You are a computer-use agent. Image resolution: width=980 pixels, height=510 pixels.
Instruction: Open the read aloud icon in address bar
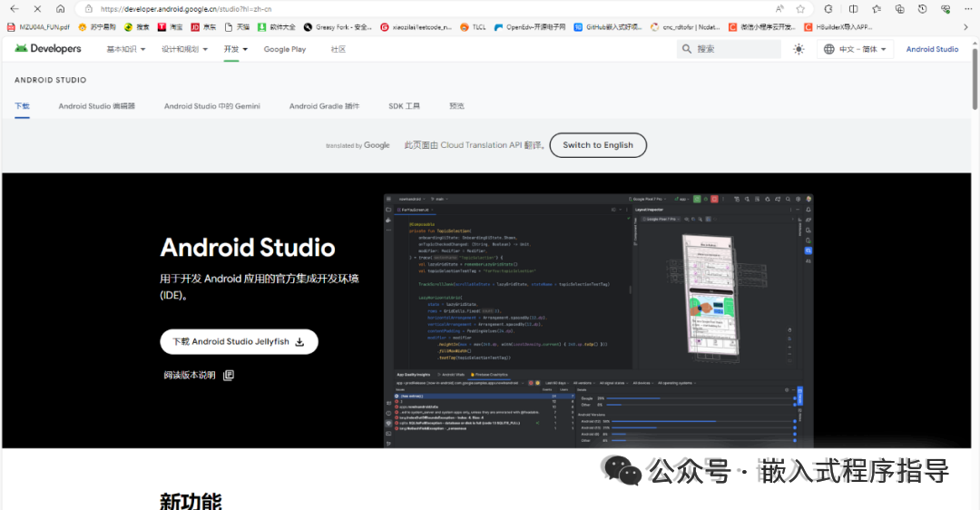pos(779,9)
